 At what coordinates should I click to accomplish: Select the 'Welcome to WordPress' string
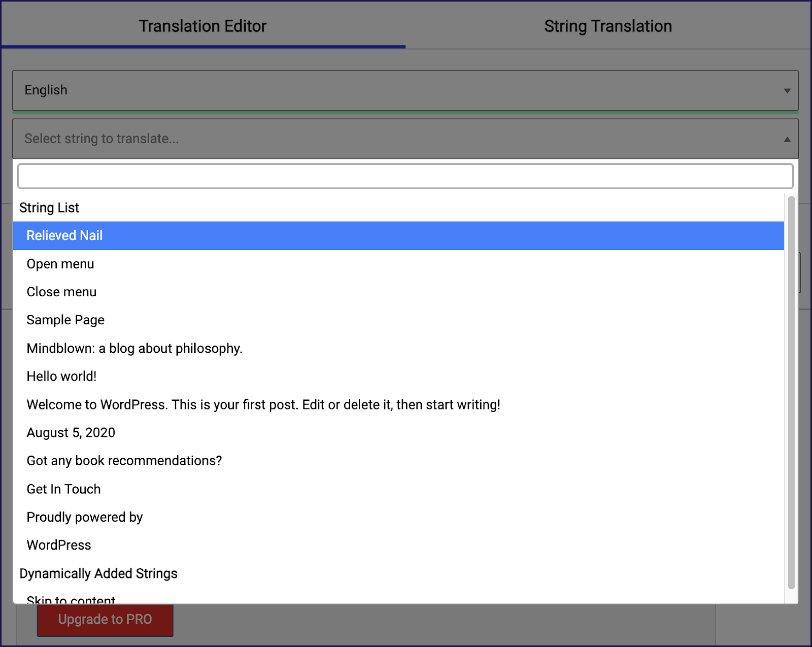pyautogui.click(x=398, y=404)
